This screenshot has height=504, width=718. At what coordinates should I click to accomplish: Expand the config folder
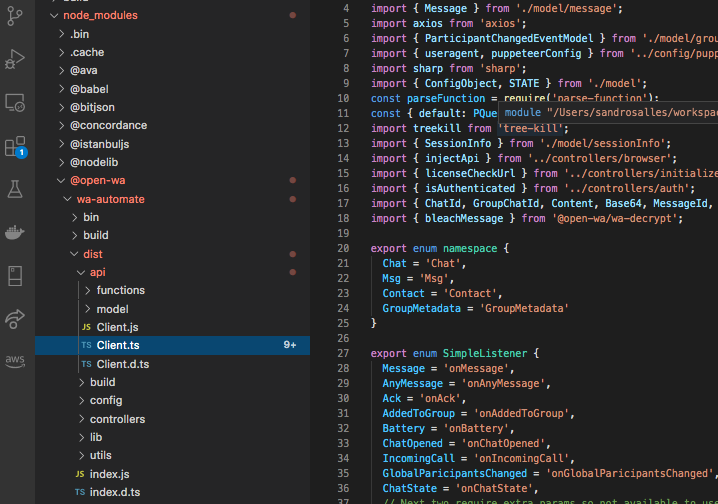point(172,400)
